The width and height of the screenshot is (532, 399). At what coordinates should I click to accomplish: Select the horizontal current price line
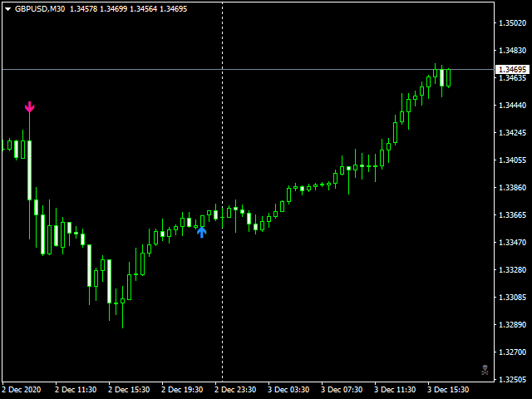pyautogui.click(x=248, y=69)
